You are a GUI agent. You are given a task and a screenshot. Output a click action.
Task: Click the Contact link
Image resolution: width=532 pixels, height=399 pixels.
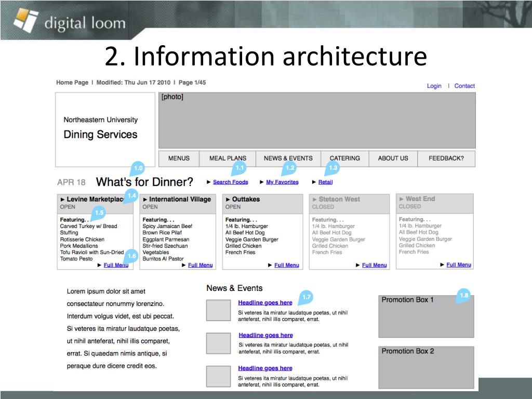click(464, 86)
